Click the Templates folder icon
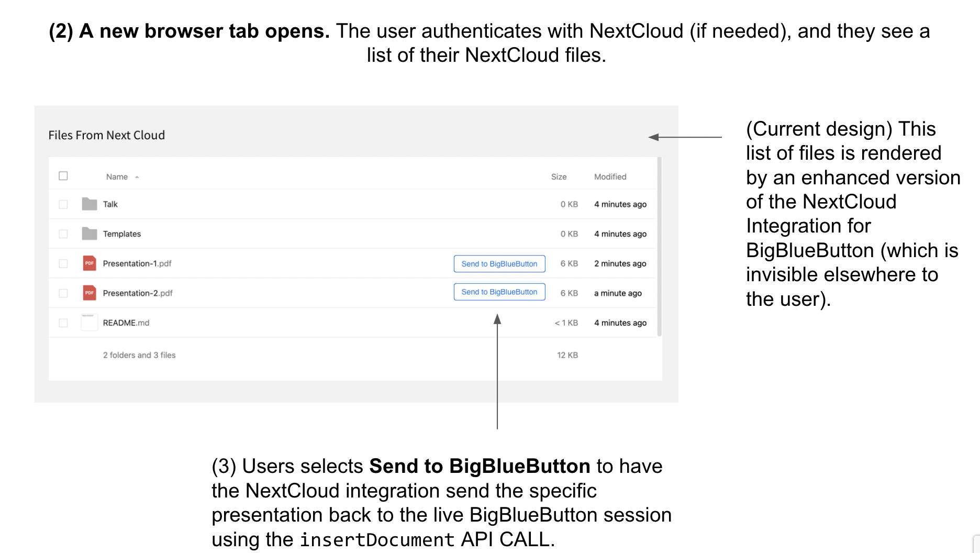 (x=90, y=234)
